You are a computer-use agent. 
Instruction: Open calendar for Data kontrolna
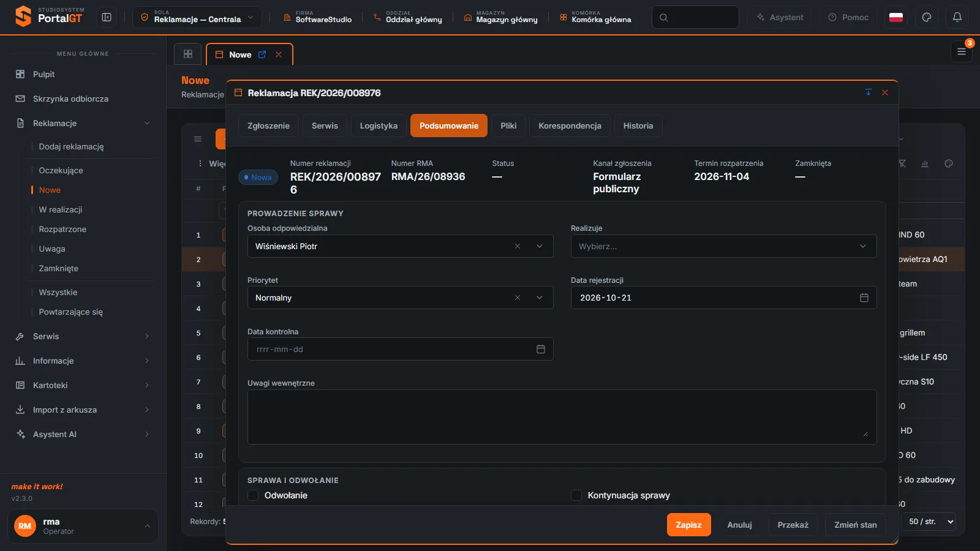541,349
